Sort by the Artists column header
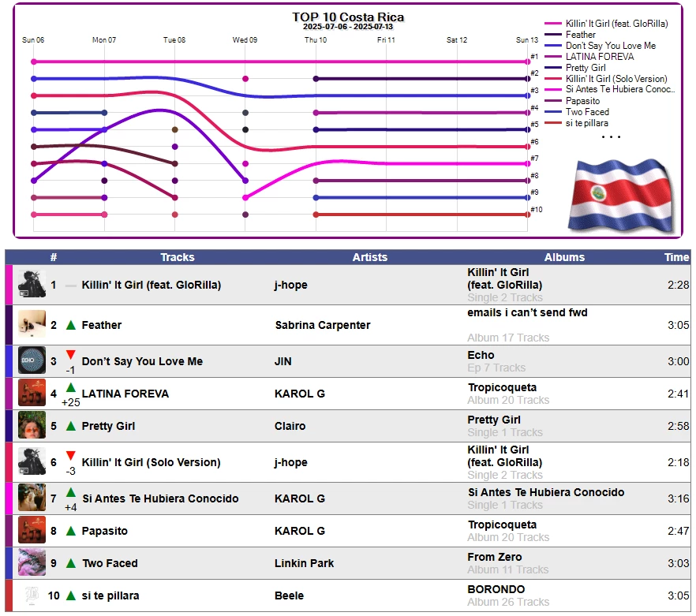Viewport: 696px width, 616px height. [370, 257]
